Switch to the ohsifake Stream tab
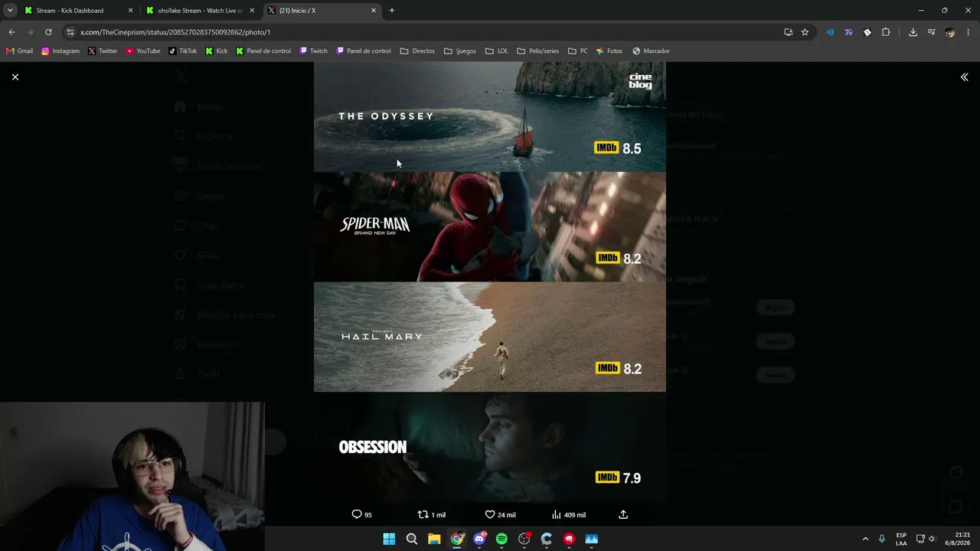Image resolution: width=980 pixels, height=551 pixels. click(199, 11)
